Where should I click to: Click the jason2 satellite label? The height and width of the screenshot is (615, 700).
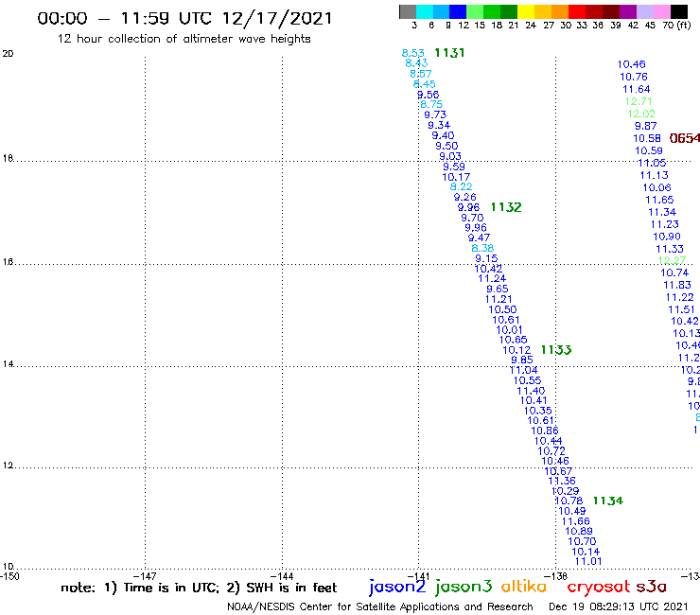point(397,588)
